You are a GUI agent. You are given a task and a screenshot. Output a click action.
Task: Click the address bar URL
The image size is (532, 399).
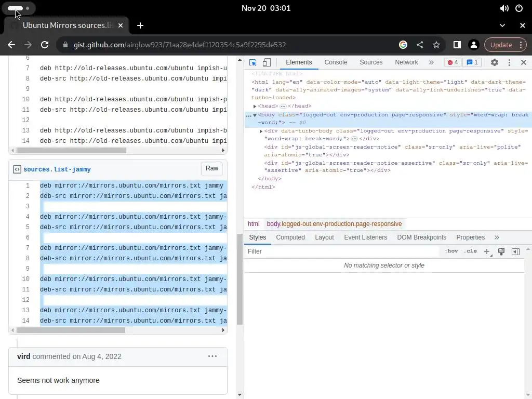[x=180, y=45]
